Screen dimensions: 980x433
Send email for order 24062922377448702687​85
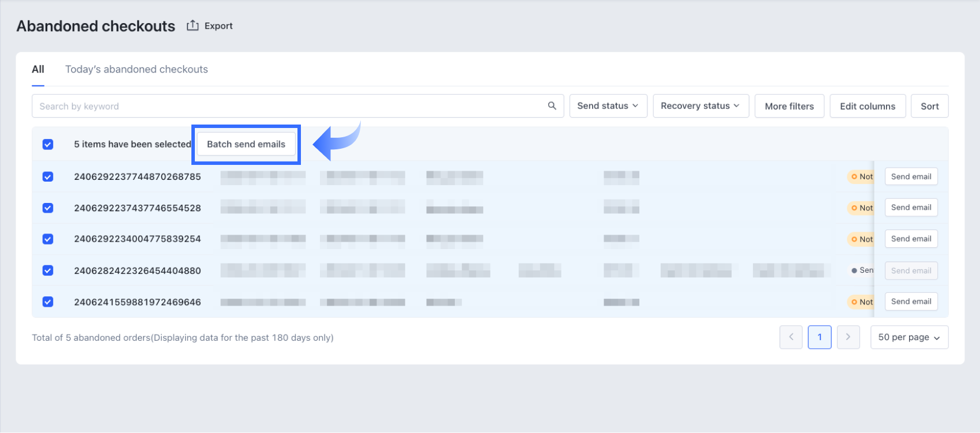(x=911, y=176)
